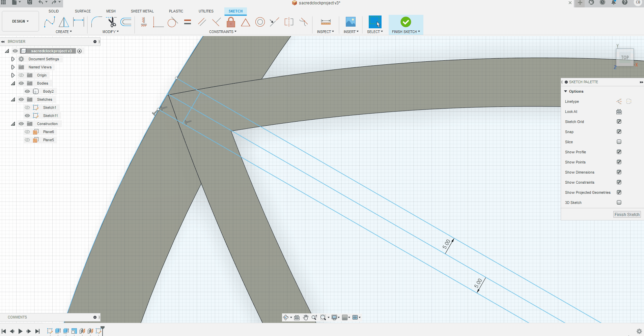The height and width of the screenshot is (336, 644).
Task: Open the Help question mark menu
Action: point(625,3)
